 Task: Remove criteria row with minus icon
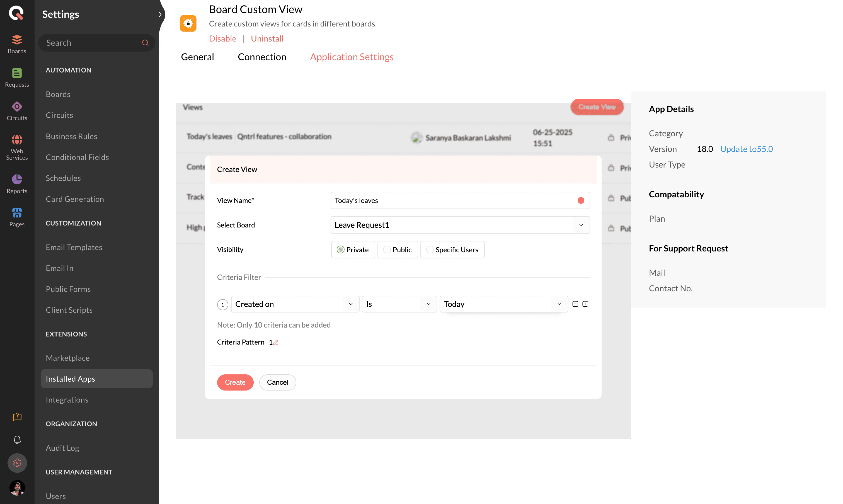575,304
